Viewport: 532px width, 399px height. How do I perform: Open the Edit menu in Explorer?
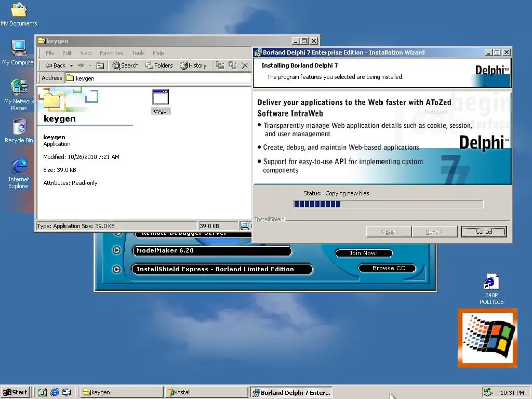click(x=67, y=53)
